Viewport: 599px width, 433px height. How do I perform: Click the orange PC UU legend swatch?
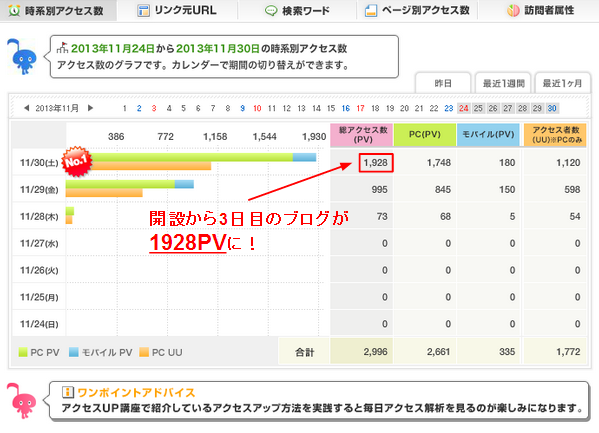(144, 352)
